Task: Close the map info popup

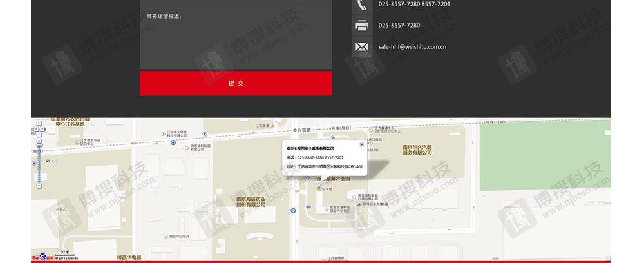Action: pos(362,144)
